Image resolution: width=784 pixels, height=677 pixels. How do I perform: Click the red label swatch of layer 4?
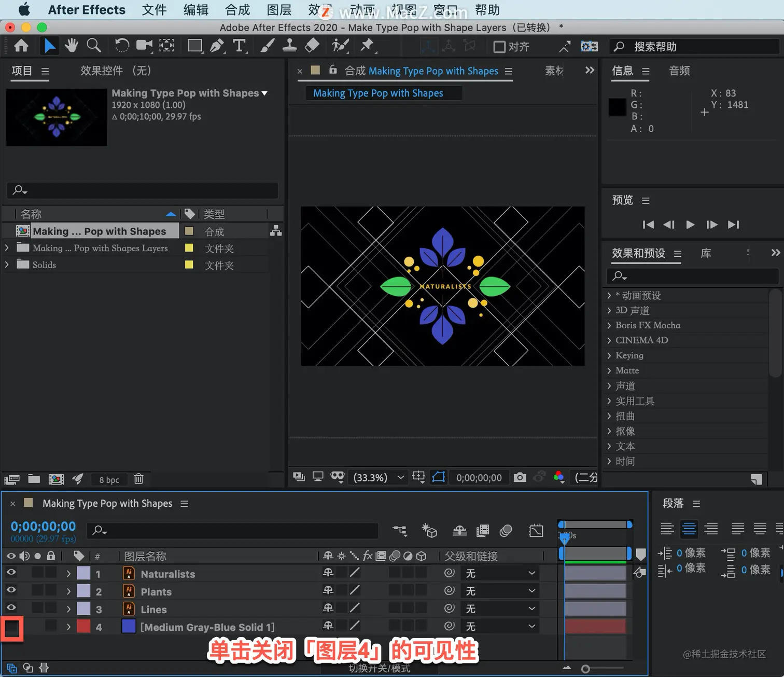83,626
